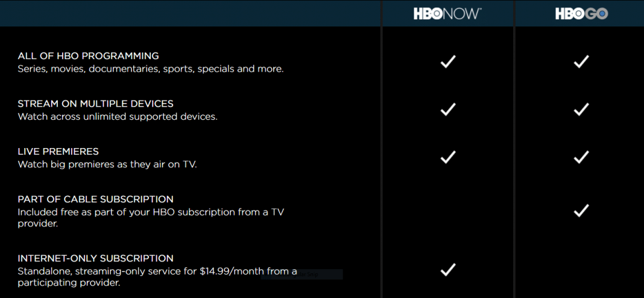Viewport: 644px width, 298px height.
Task: Click HBO GO checkmark for Part of Cable Subscription
Action: tap(581, 211)
